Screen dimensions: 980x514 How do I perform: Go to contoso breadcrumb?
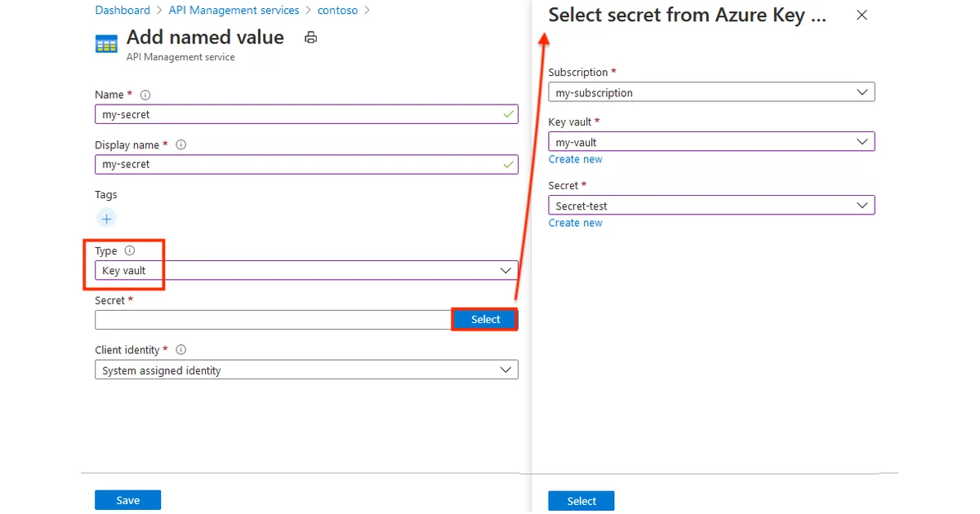[339, 11]
